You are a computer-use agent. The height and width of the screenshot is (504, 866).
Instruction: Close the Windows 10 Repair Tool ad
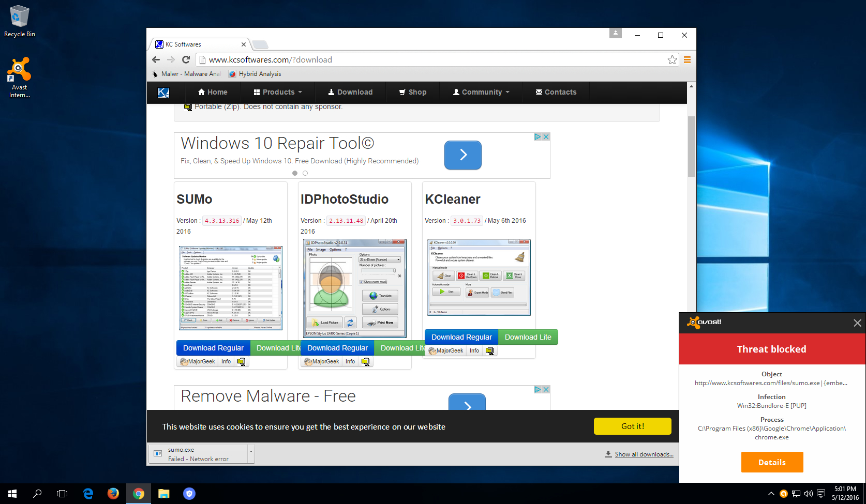click(x=546, y=136)
